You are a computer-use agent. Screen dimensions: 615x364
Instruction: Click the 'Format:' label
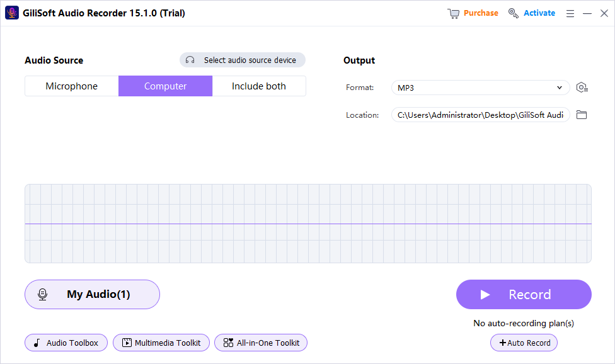pos(360,88)
